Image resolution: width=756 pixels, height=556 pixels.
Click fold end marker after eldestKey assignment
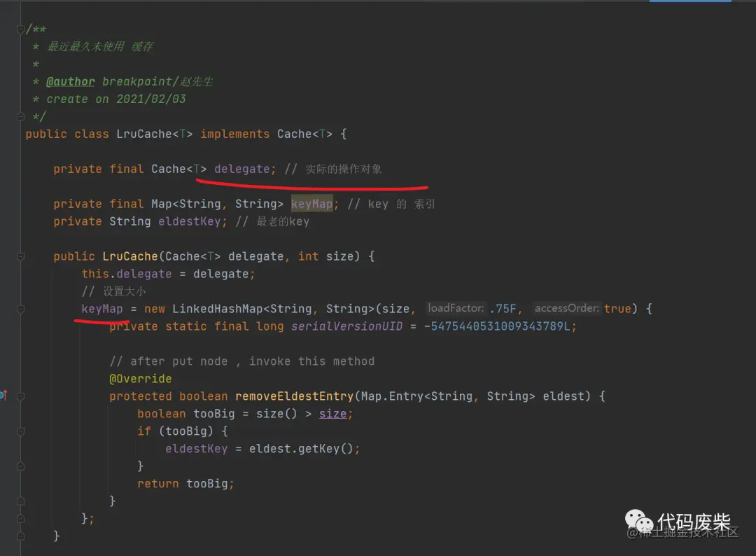pyautogui.click(x=20, y=466)
